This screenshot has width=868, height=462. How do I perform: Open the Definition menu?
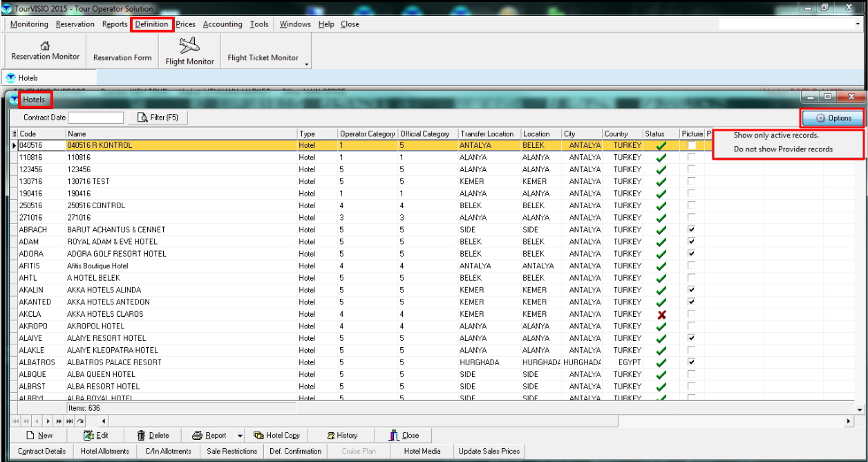point(151,24)
